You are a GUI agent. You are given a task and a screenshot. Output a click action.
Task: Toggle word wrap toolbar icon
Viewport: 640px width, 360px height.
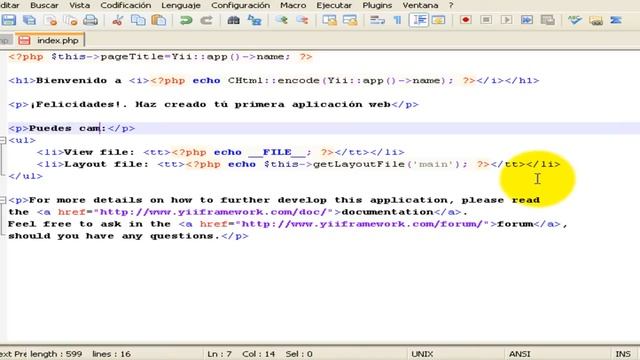click(377, 20)
